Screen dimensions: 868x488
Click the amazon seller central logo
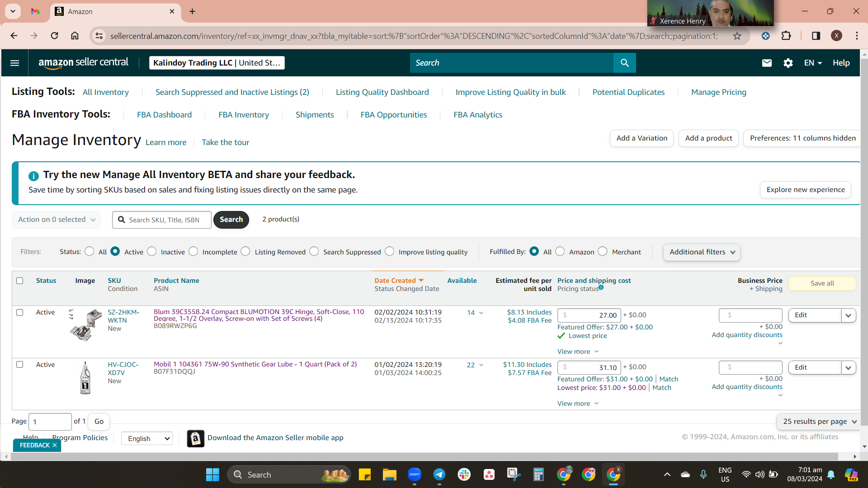click(83, 63)
